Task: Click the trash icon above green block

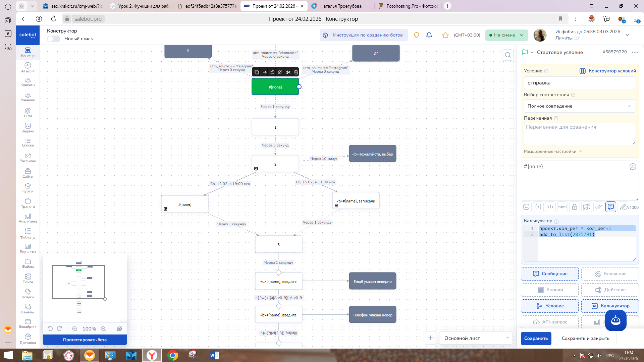Action: [x=296, y=72]
